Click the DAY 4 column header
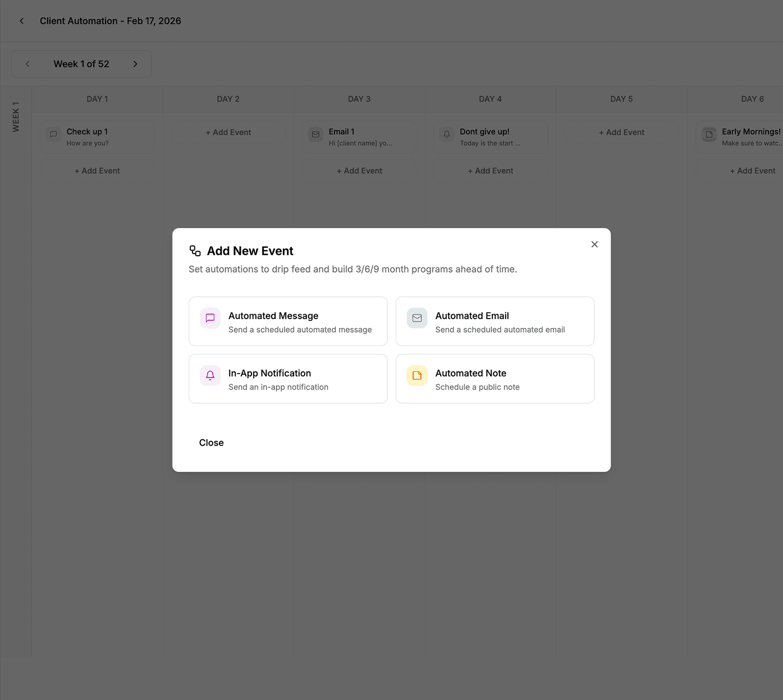783x700 pixels. tap(491, 99)
